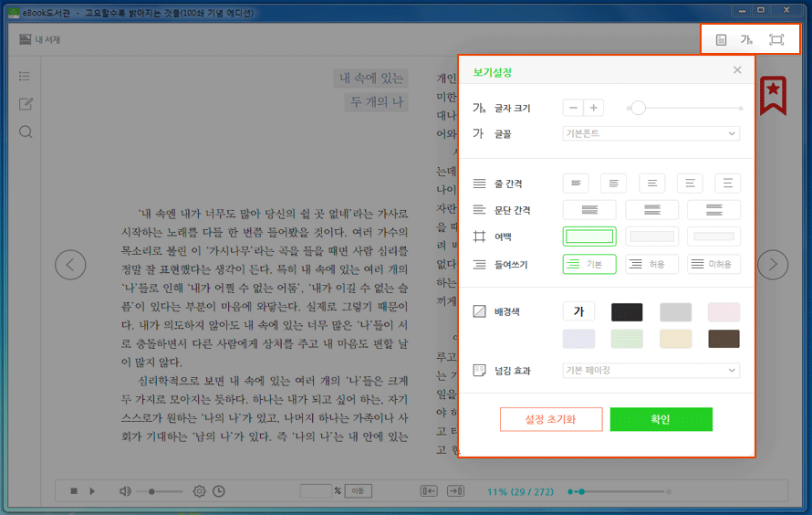Image resolution: width=812 pixels, height=515 pixels.
Task: Enter fullscreen mode via top-right icon
Action: (776, 39)
